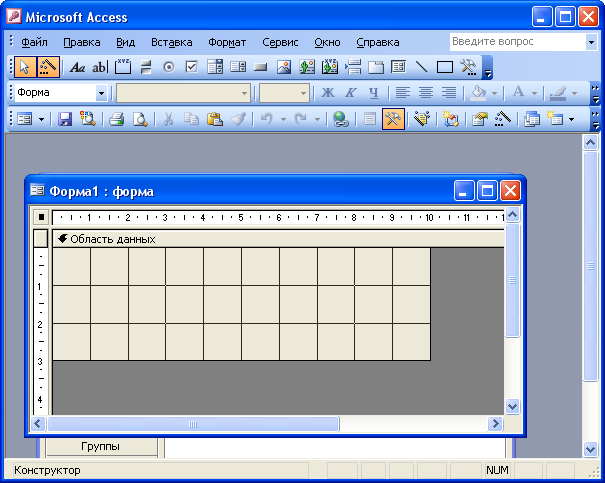The height and width of the screenshot is (483, 605).
Task: Open the AutoFormat dialog
Action: pos(422,119)
